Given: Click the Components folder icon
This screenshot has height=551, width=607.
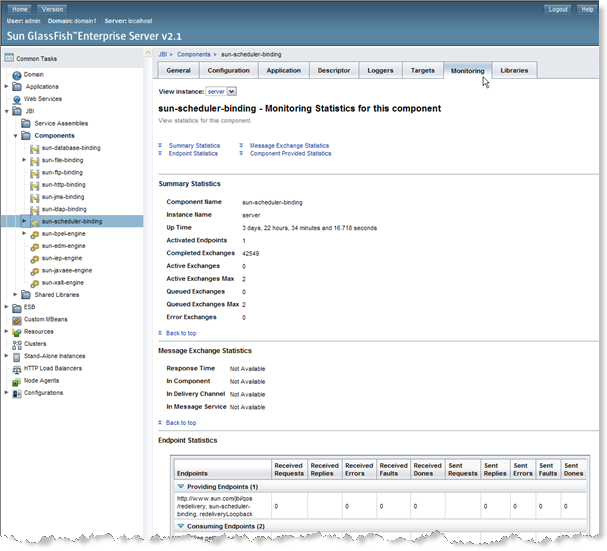Looking at the screenshot, I should [x=26, y=136].
